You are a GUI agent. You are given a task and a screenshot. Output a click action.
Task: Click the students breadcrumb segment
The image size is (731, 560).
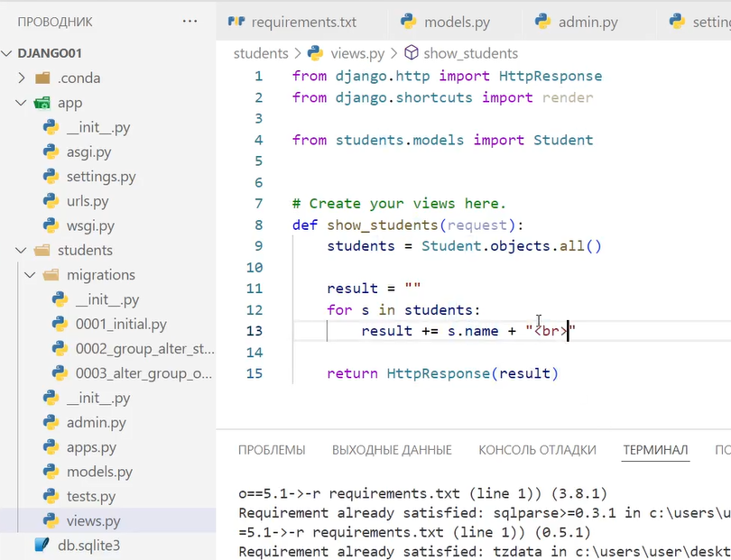click(260, 53)
